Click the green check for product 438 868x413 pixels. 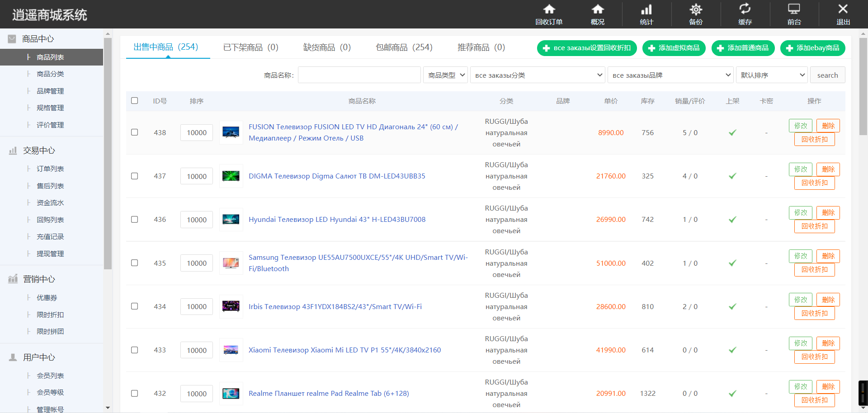pyautogui.click(x=732, y=132)
